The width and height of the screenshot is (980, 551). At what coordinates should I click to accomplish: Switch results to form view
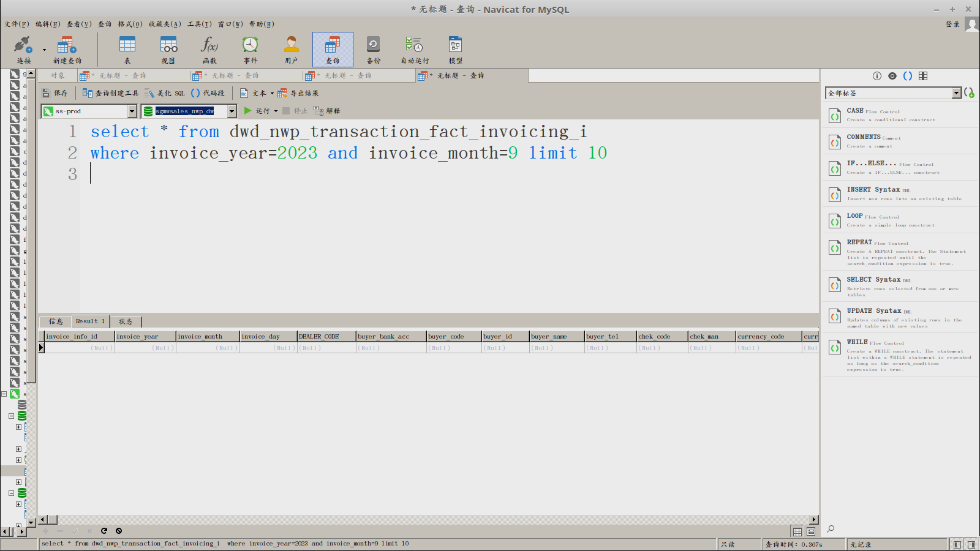[811, 531]
